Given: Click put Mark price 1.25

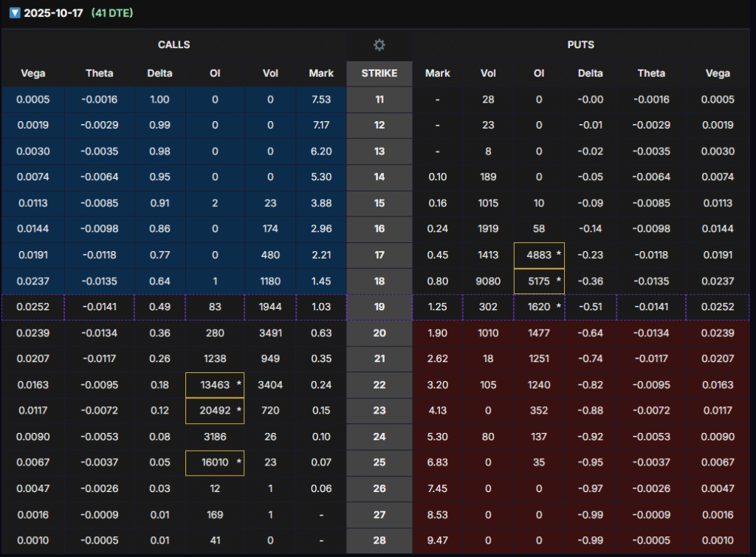Looking at the screenshot, I should (437, 307).
